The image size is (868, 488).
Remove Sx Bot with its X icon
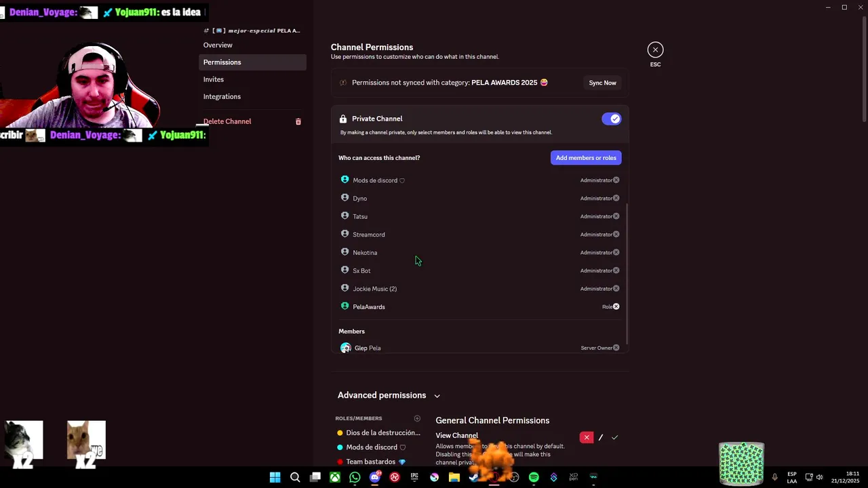[x=616, y=270]
